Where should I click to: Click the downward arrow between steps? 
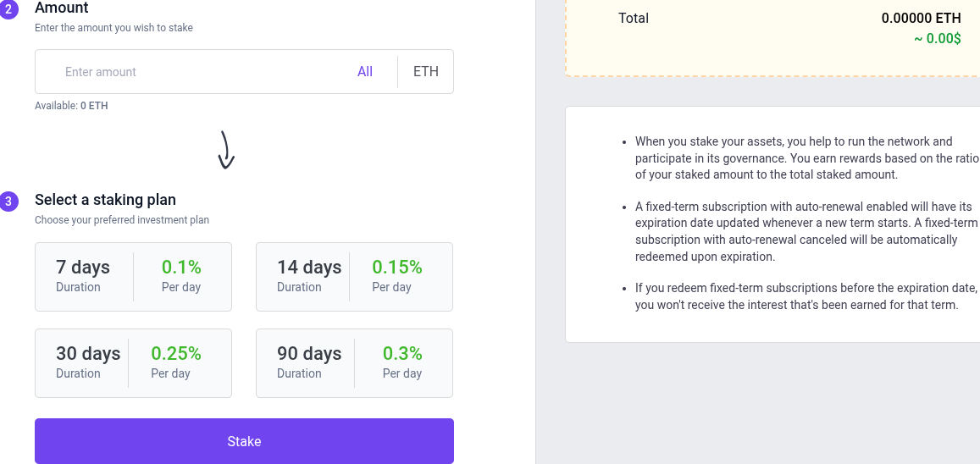pyautogui.click(x=225, y=149)
